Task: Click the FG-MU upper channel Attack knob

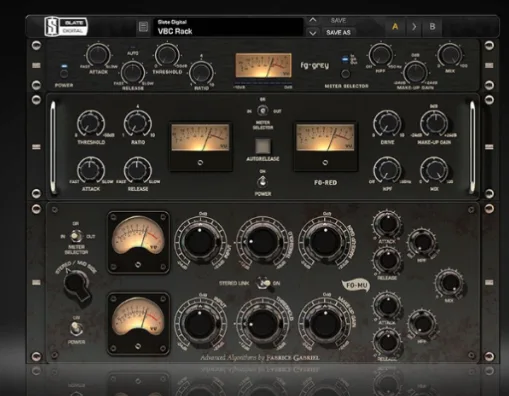Action: 387,224
